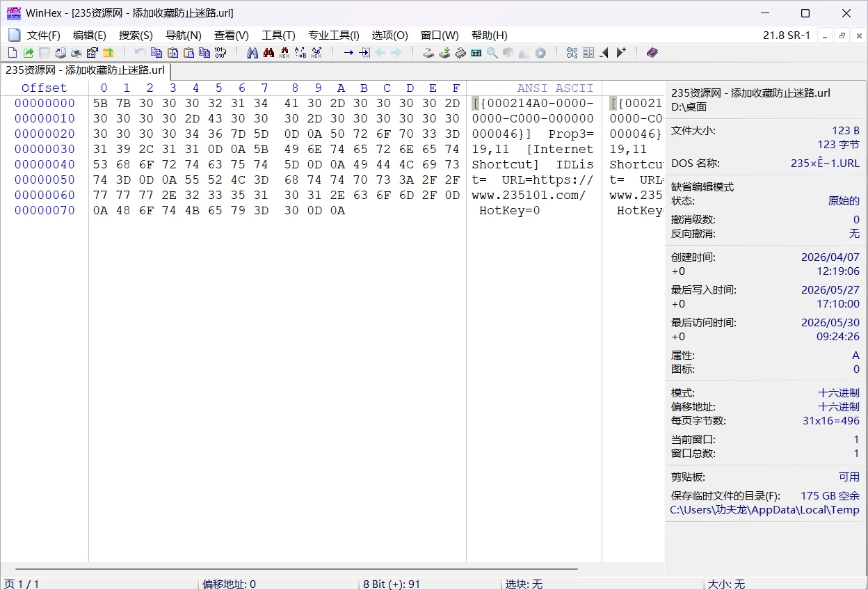The image size is (868, 590).
Task: Click the temp folder path C:\Users\功夫龙
Action: click(765, 509)
